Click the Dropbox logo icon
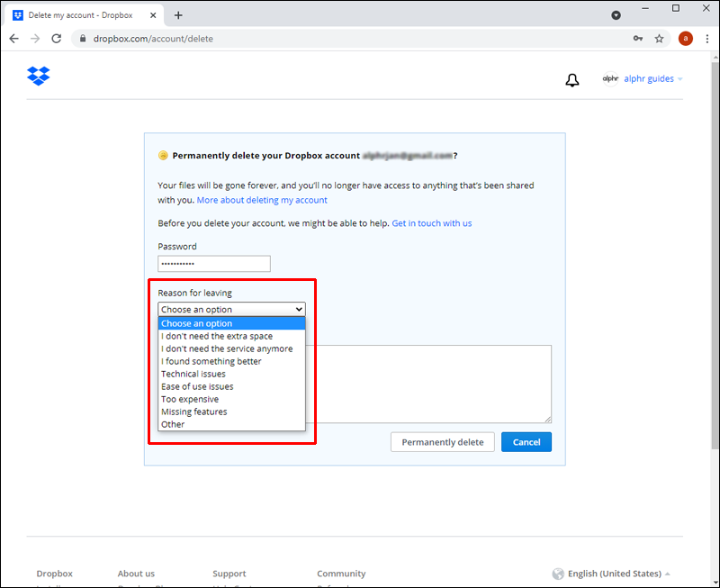Screen dimensions: 720x588 tap(38, 76)
